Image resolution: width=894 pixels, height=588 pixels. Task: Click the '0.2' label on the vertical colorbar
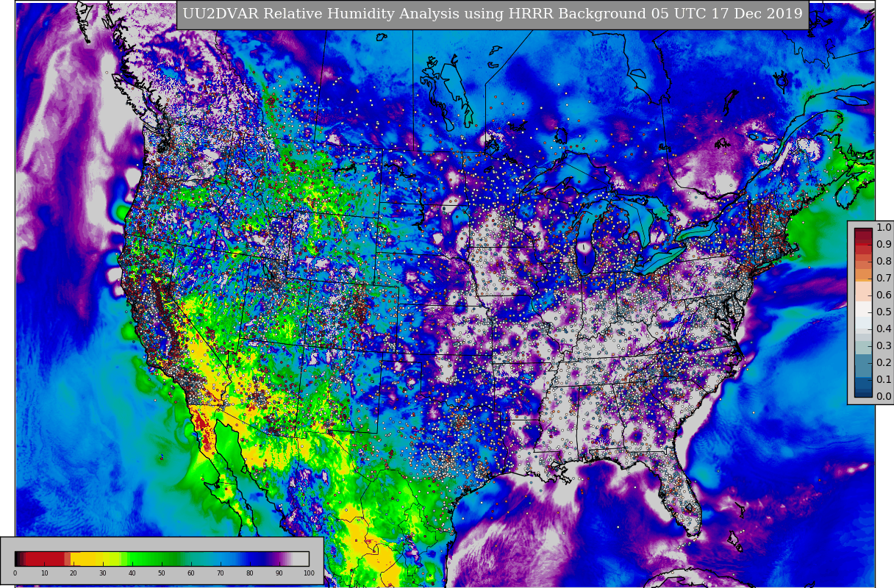[x=884, y=362]
